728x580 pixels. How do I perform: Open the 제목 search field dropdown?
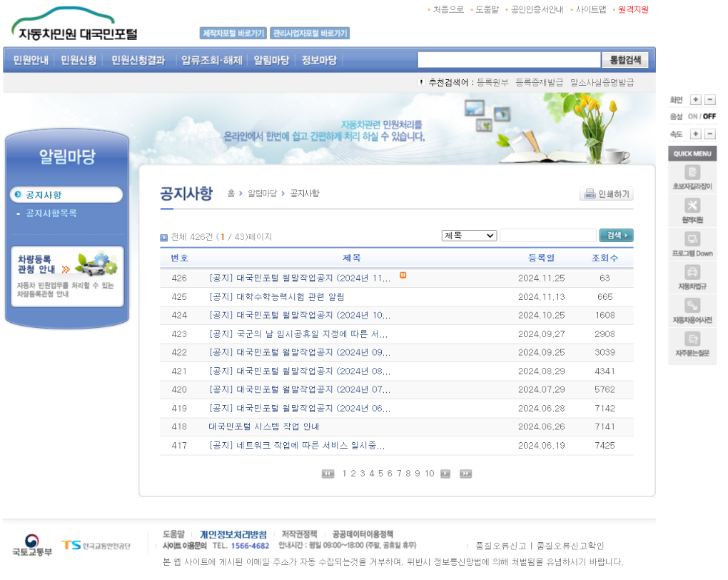click(469, 235)
